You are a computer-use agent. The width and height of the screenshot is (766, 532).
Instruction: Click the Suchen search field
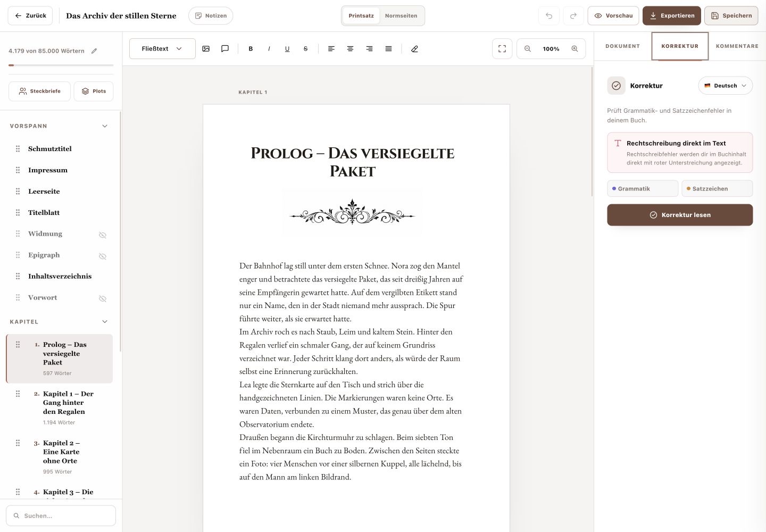(x=61, y=516)
